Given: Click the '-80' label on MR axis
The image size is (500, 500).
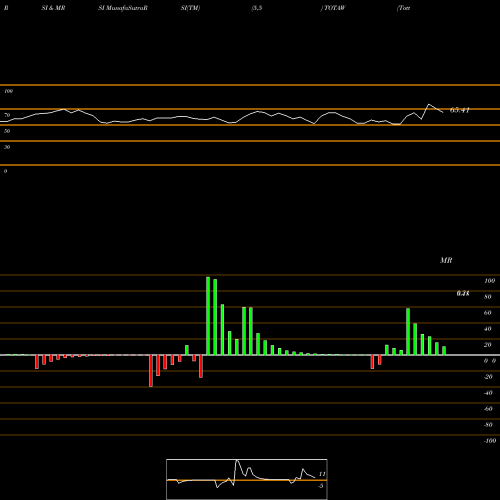Looking at the screenshot, I should 488,425.
